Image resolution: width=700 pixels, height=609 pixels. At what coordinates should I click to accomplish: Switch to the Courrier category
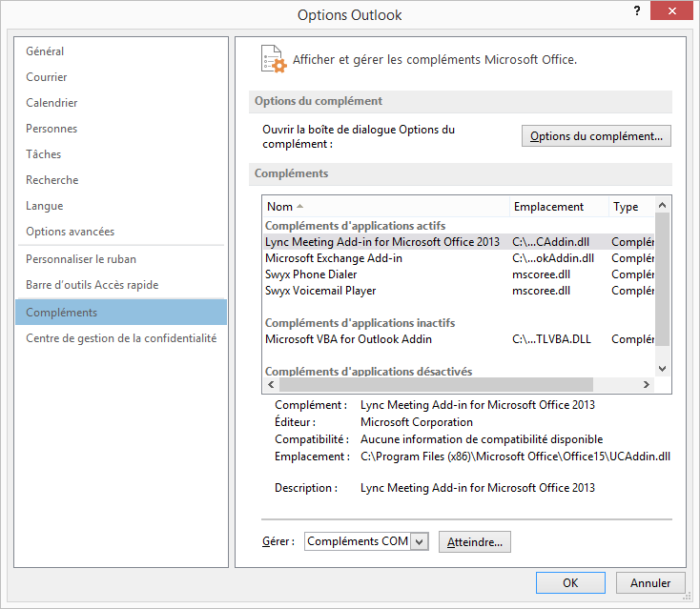tap(47, 77)
